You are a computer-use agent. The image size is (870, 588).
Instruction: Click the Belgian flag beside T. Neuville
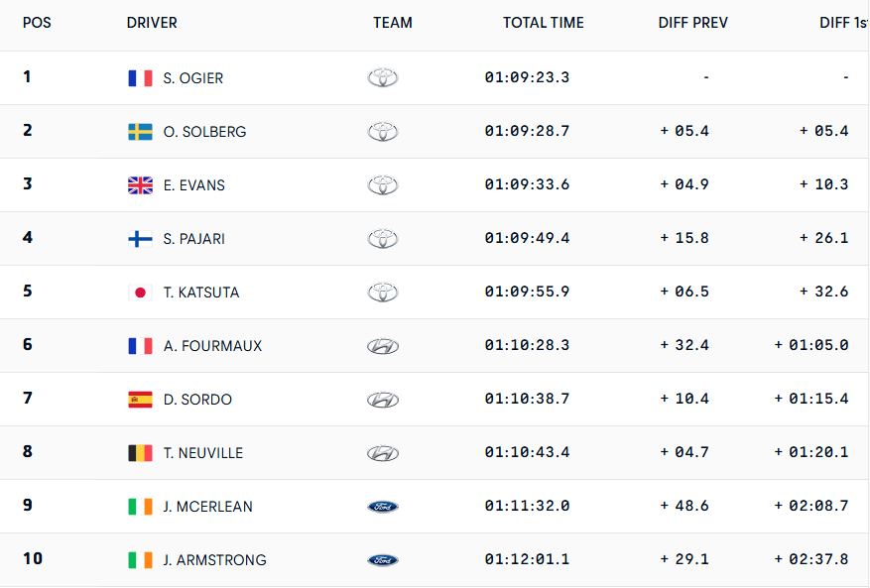click(140, 453)
